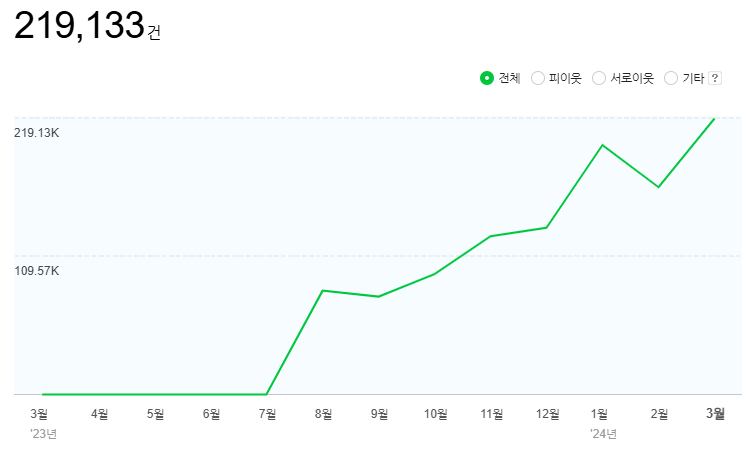The height and width of the screenshot is (454, 754).
Task: Click the bold 3월 label at the axis end
Action: (716, 413)
